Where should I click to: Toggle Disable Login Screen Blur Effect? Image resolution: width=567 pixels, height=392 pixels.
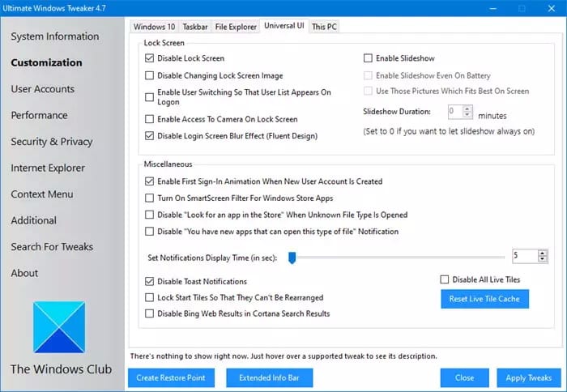[149, 136]
